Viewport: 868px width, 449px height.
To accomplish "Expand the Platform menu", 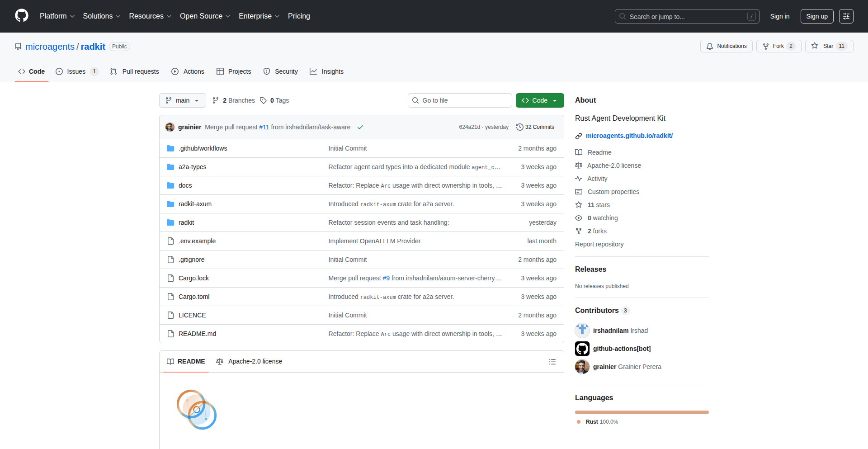I will [x=57, y=16].
